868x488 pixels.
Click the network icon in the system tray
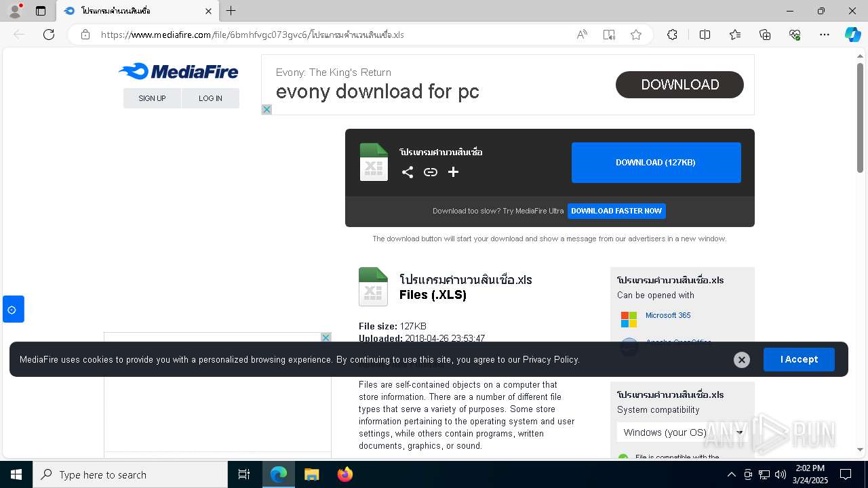click(x=764, y=474)
